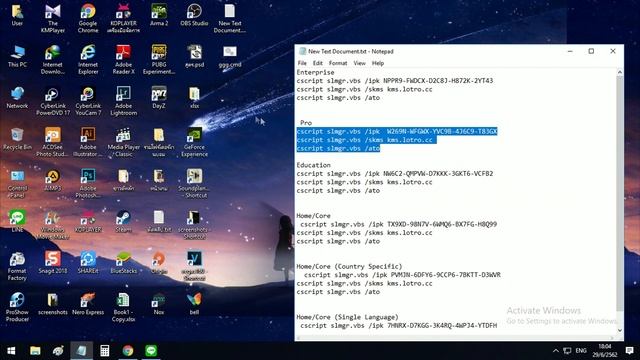Select the Steam desktop icon
The image size is (640, 360).
point(123,222)
